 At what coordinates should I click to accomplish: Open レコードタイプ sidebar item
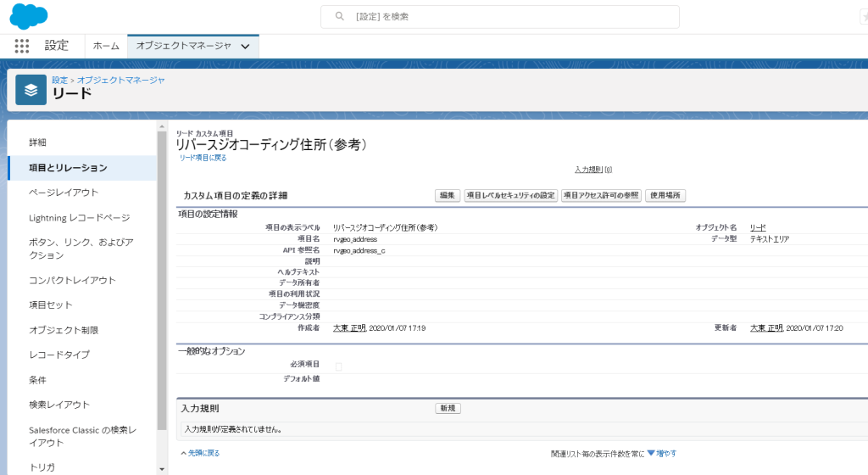click(x=59, y=355)
